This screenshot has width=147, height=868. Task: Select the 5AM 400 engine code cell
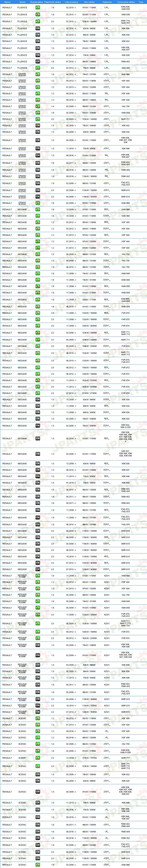click(125, 68)
